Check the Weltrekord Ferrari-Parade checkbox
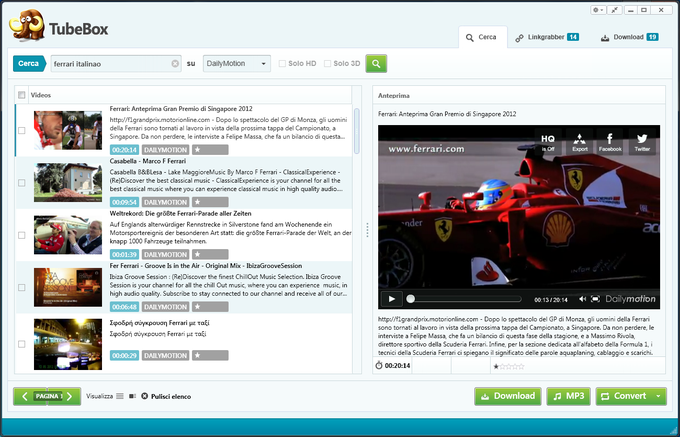Image resolution: width=680 pixels, height=437 pixels. (22, 235)
